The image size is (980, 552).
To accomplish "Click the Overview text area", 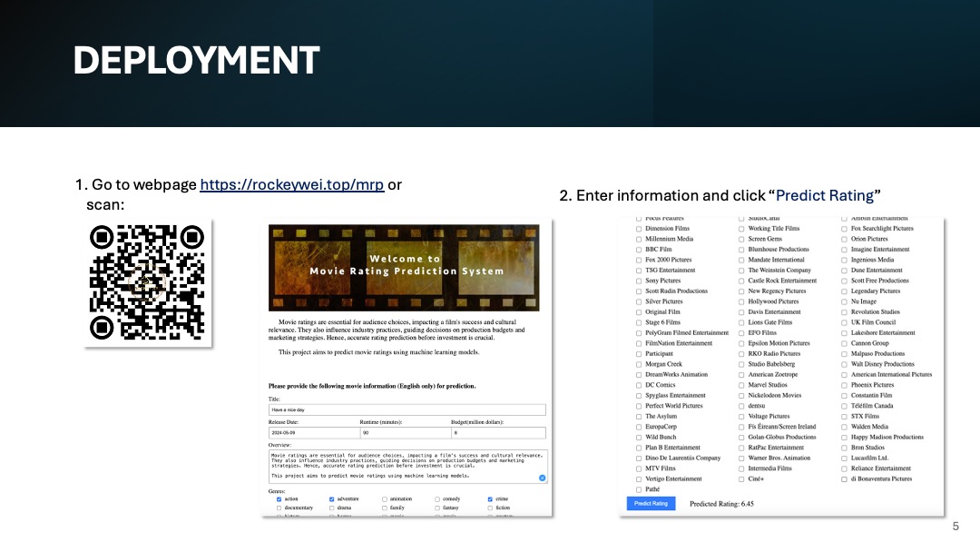I will coord(407,465).
